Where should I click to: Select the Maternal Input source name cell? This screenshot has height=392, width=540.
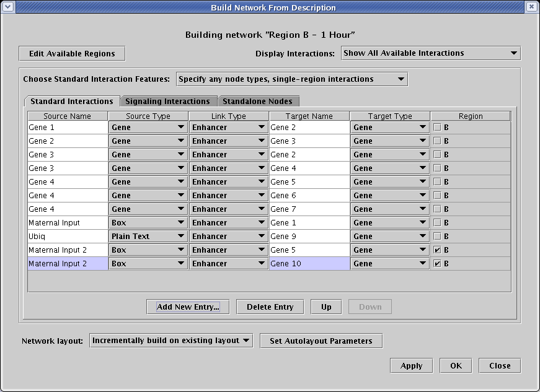click(68, 223)
